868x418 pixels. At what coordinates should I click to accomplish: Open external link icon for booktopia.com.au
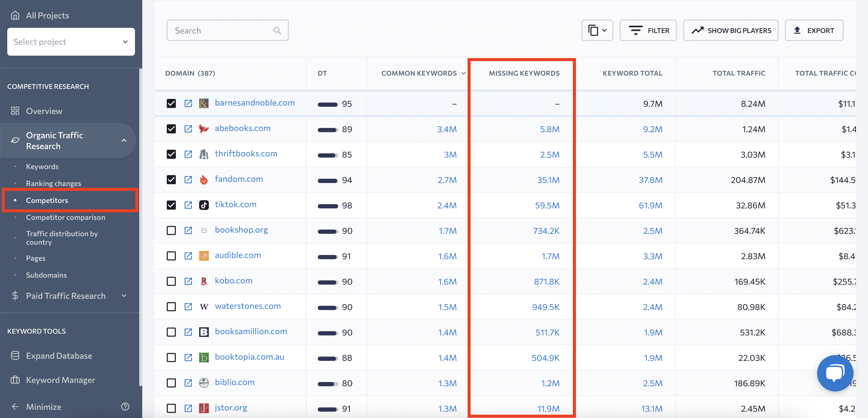click(x=188, y=358)
